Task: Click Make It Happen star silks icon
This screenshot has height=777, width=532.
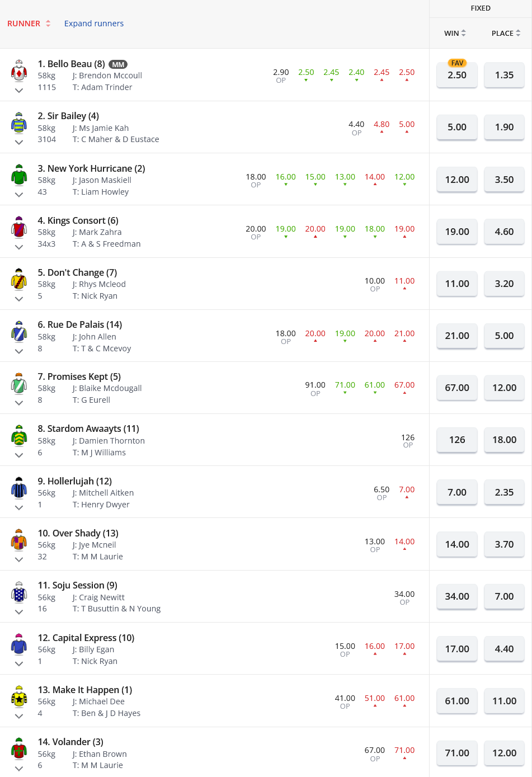Action: point(19,696)
